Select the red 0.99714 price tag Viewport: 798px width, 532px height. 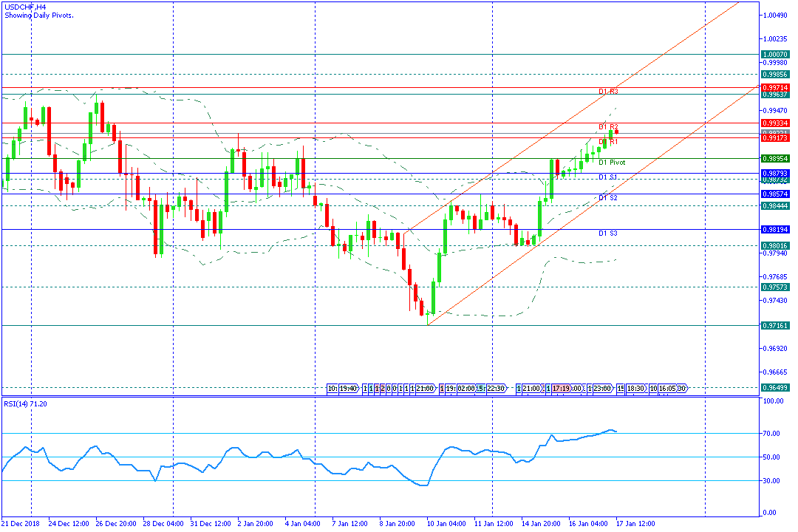click(x=775, y=87)
